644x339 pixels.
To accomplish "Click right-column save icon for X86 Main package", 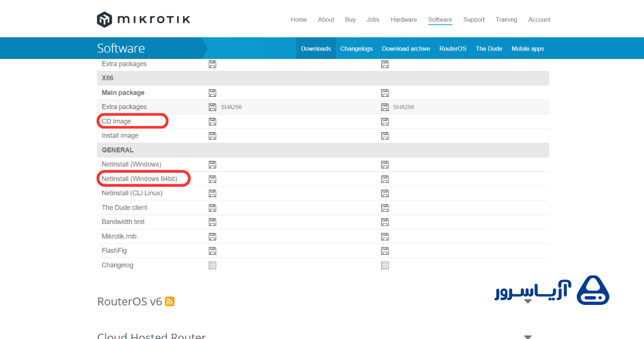I will (x=385, y=93).
